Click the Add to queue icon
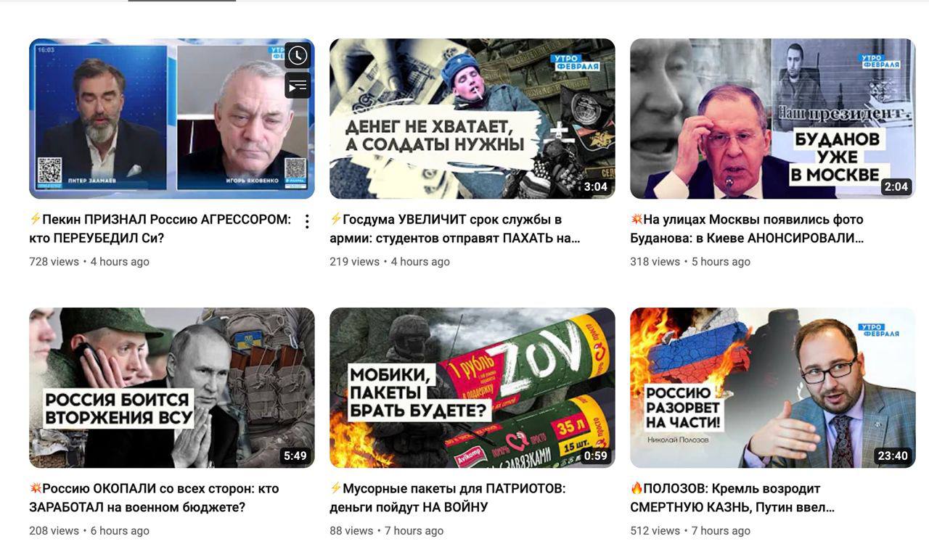The height and width of the screenshot is (560, 929). tap(298, 86)
